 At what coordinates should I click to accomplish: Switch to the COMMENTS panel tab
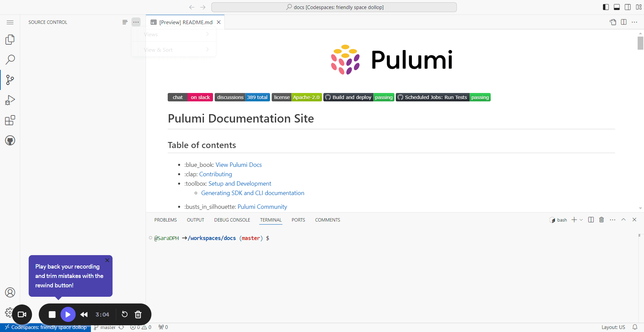(x=327, y=220)
